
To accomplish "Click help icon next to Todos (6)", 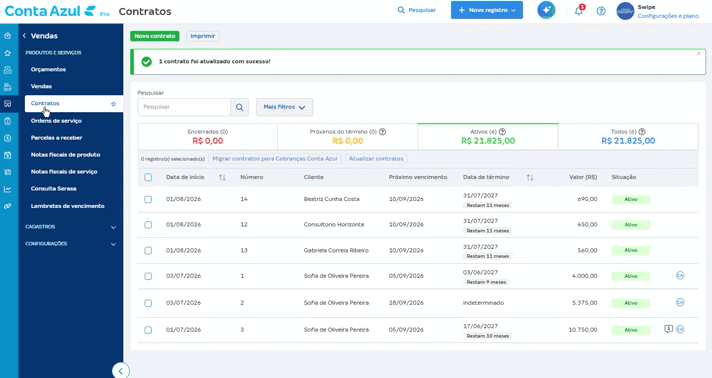I will tap(642, 132).
